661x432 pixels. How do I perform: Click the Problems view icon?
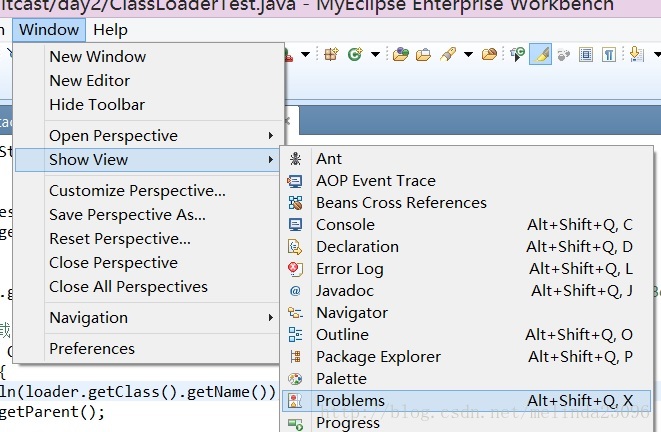tap(295, 400)
